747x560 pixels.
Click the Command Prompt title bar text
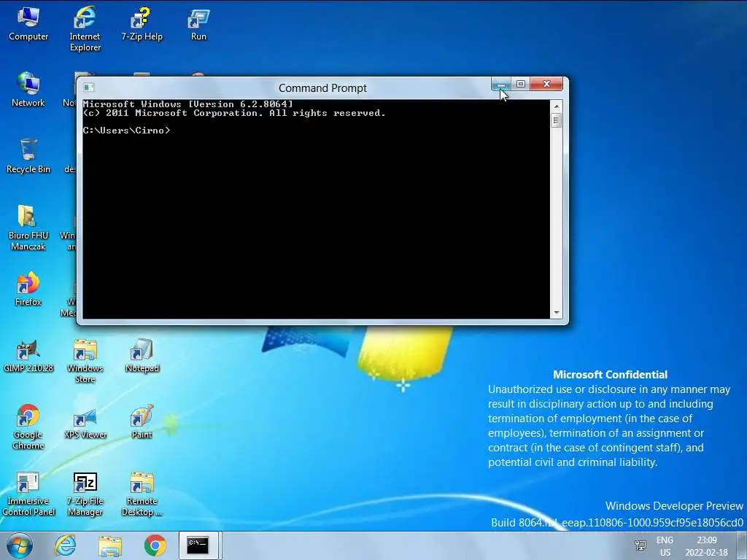tap(322, 88)
